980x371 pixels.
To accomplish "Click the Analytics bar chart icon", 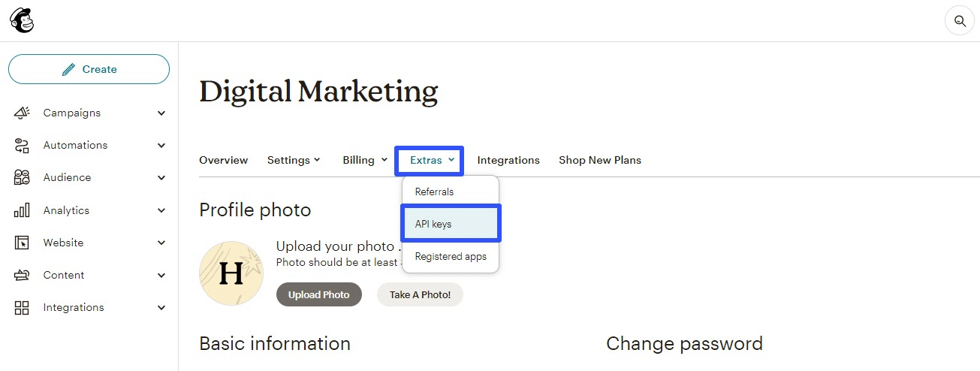I will point(22,210).
